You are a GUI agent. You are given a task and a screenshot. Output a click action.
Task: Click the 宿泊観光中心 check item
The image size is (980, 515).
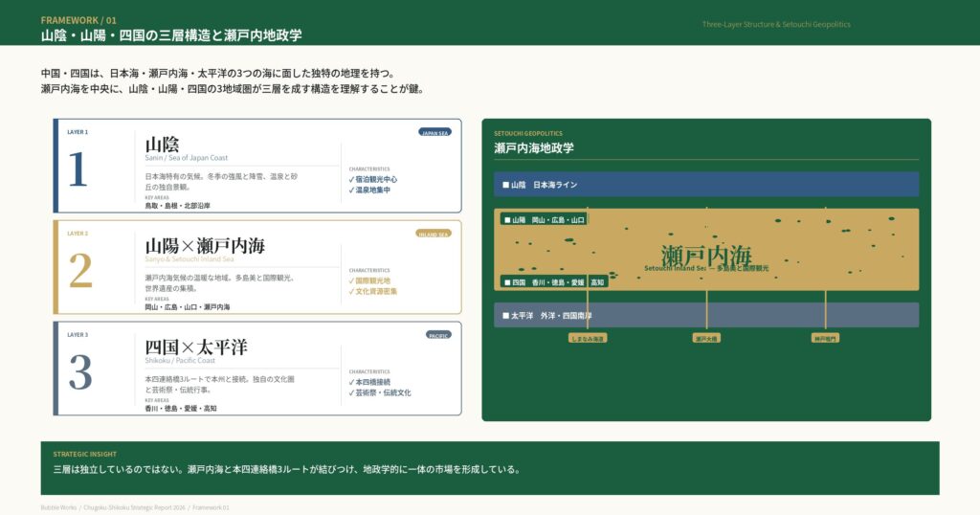(x=372, y=179)
